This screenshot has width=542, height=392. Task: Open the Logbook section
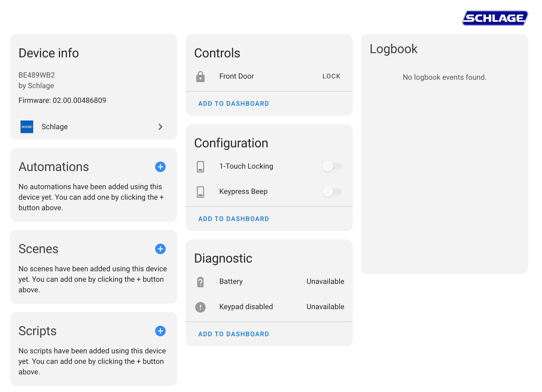tap(394, 49)
